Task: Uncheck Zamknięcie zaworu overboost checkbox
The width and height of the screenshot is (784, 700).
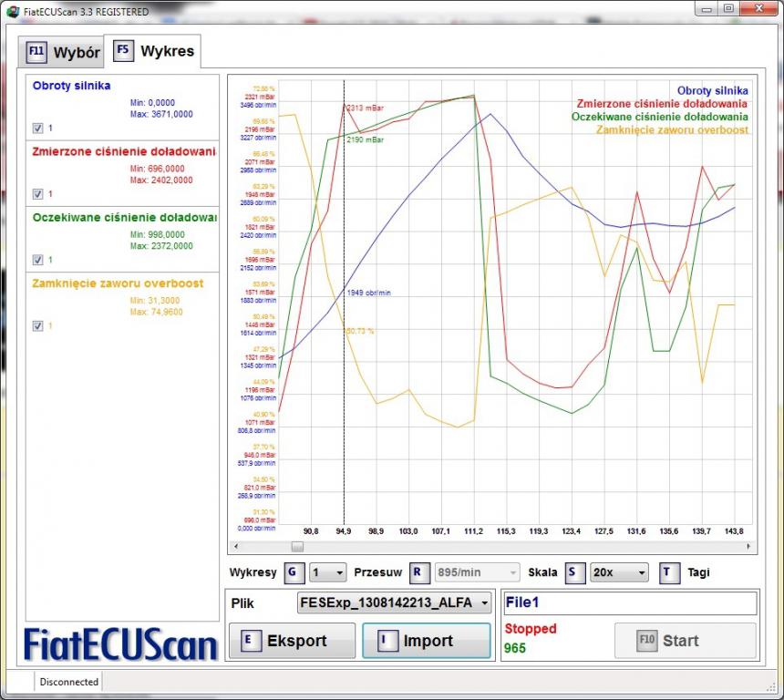Action: [x=38, y=326]
